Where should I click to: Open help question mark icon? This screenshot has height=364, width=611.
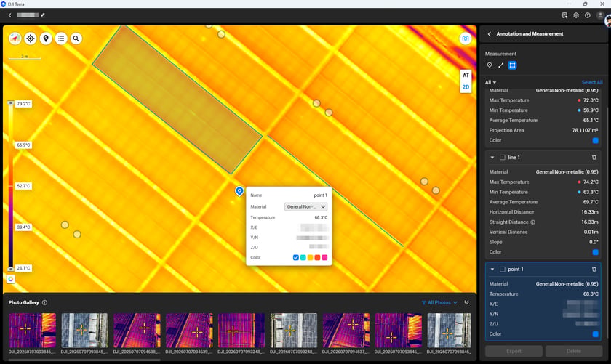click(x=587, y=15)
